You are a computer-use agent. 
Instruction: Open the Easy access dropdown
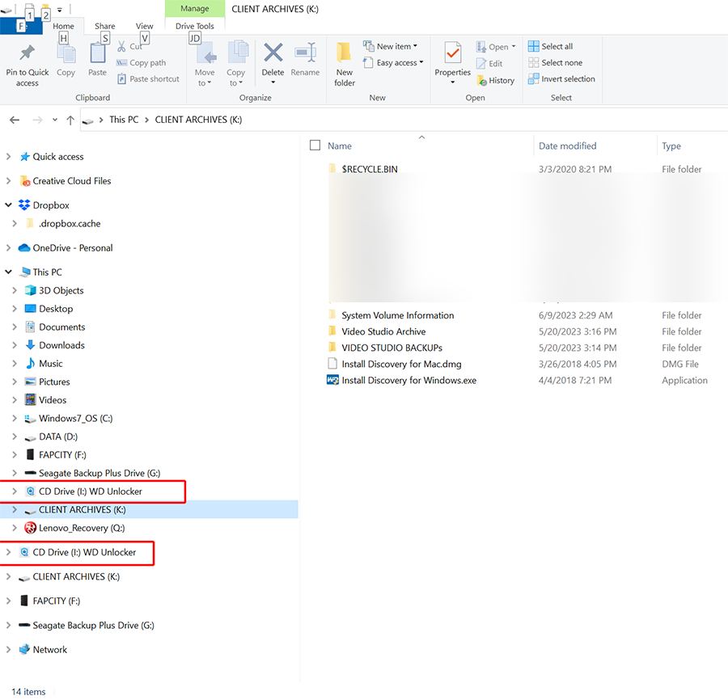tap(393, 62)
